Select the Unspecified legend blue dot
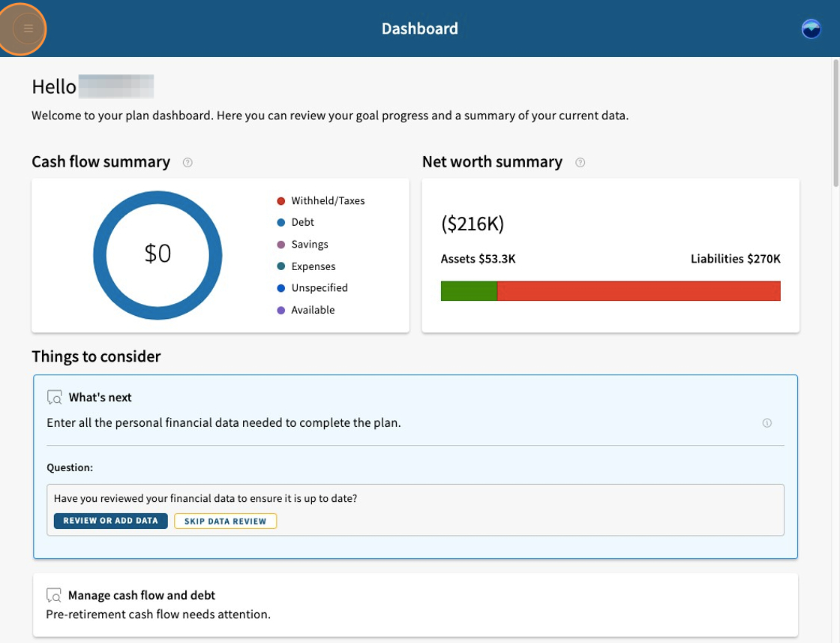Image resolution: width=840 pixels, height=643 pixels. pyautogui.click(x=280, y=288)
